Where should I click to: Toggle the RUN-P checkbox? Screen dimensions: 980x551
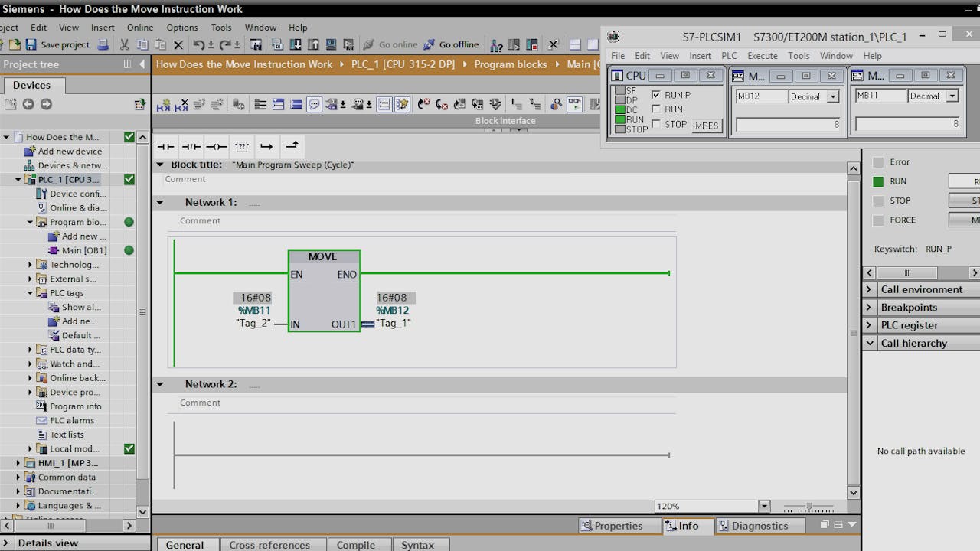[656, 95]
